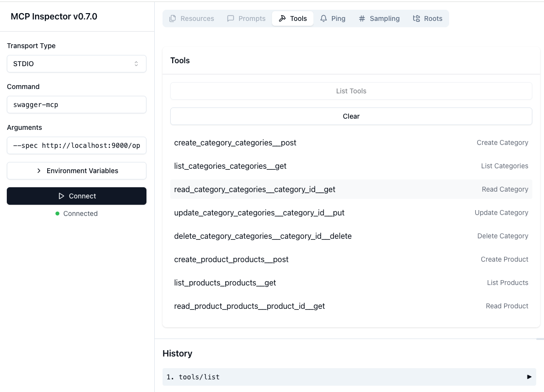The height and width of the screenshot is (392, 544).
Task: Focus the Command input field with swagger-mcp
Action: (77, 105)
